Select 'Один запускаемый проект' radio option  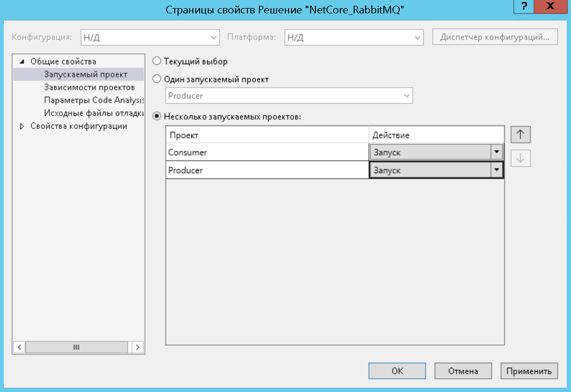[157, 79]
